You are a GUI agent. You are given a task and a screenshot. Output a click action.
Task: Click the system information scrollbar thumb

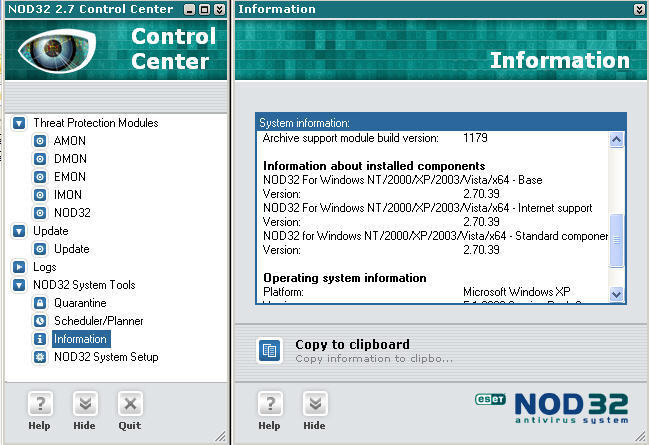pyautogui.click(x=616, y=241)
